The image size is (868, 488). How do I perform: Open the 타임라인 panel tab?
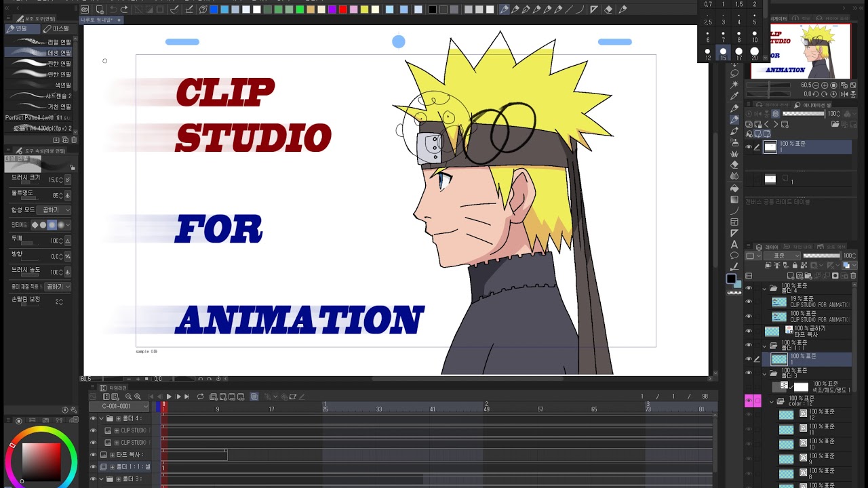(114, 388)
